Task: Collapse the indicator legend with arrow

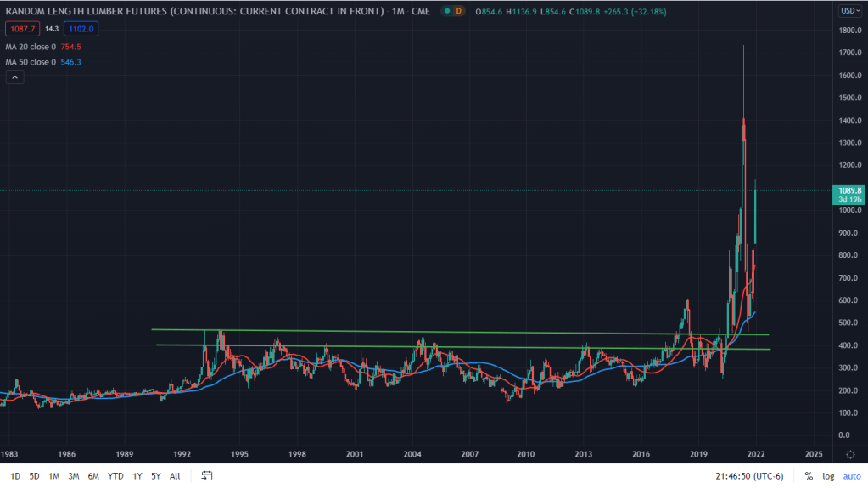Action: pos(14,77)
